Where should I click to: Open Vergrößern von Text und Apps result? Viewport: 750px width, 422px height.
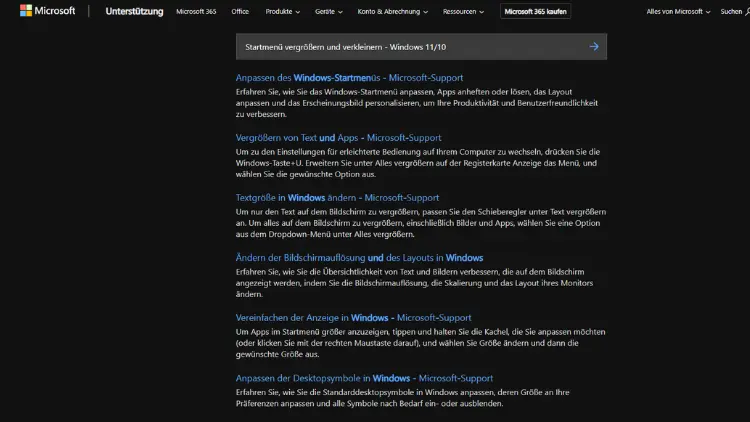click(x=338, y=138)
